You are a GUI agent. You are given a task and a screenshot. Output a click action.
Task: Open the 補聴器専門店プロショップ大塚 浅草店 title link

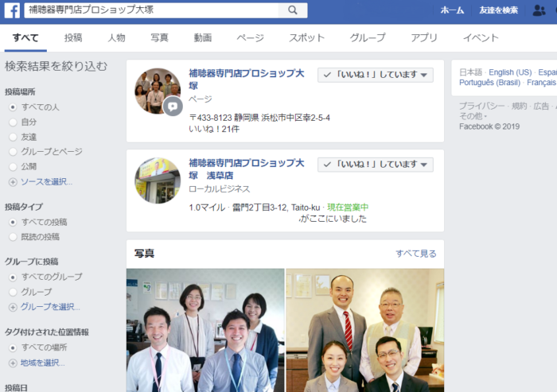pos(247,169)
